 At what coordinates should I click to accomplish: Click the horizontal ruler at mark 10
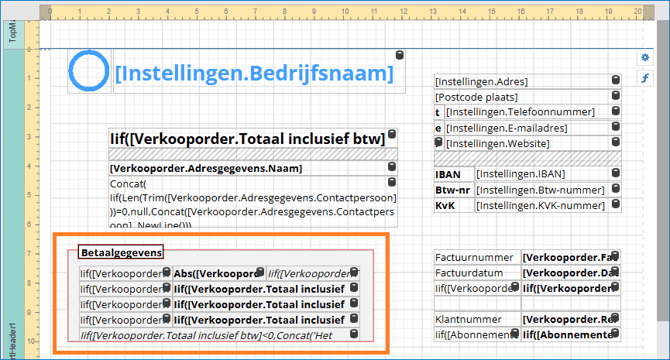pyautogui.click(x=345, y=12)
